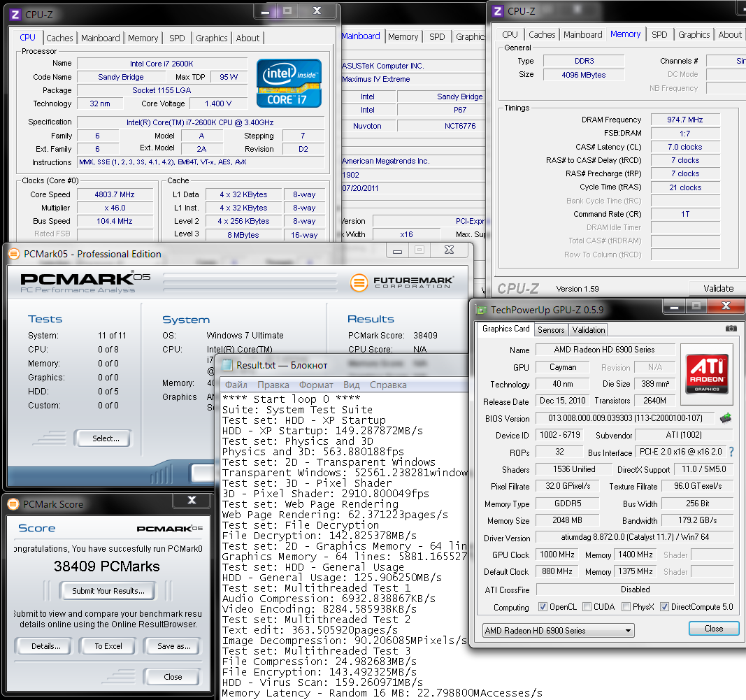Click the left CPU-Z window title icon

click(x=15, y=15)
